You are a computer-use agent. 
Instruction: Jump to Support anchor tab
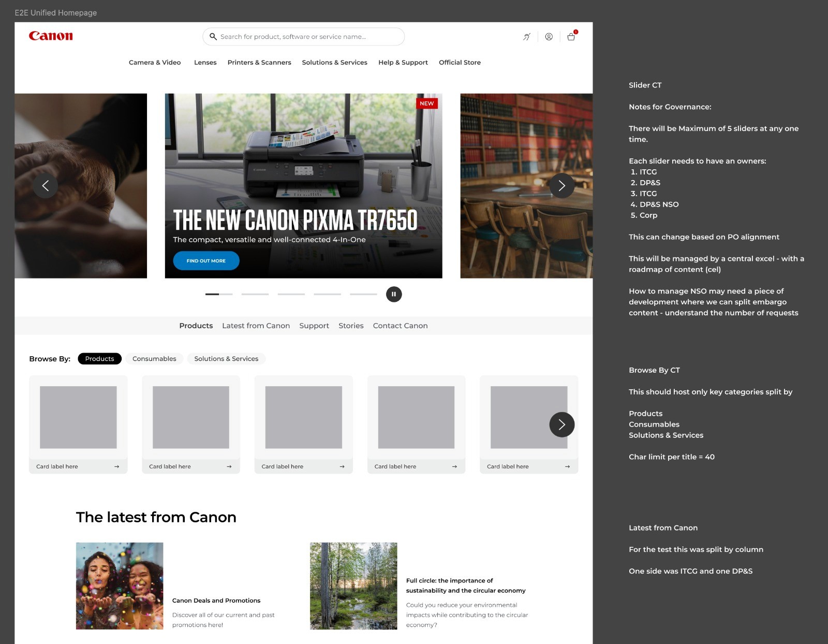pyautogui.click(x=314, y=326)
